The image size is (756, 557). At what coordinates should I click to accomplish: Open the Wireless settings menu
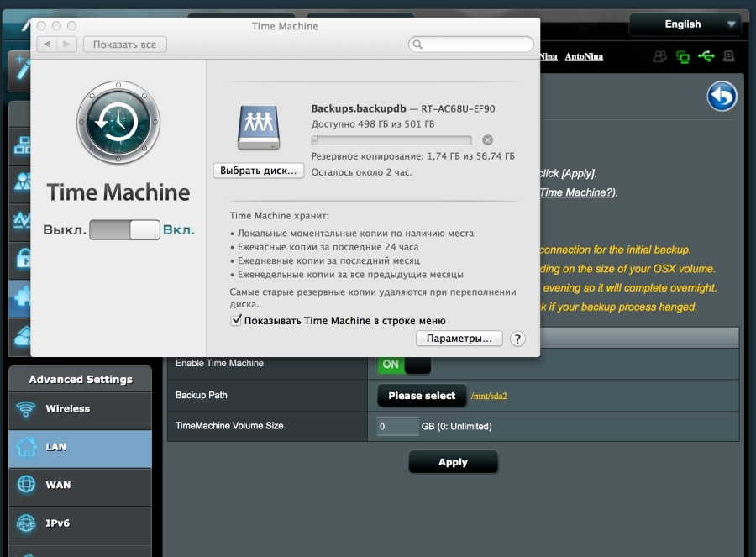(x=80, y=409)
